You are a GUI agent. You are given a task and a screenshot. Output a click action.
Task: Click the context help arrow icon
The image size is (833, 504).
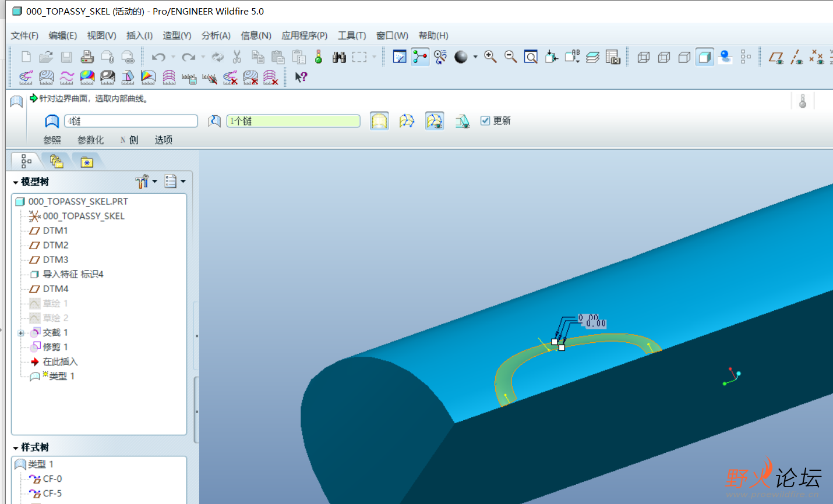[301, 77]
